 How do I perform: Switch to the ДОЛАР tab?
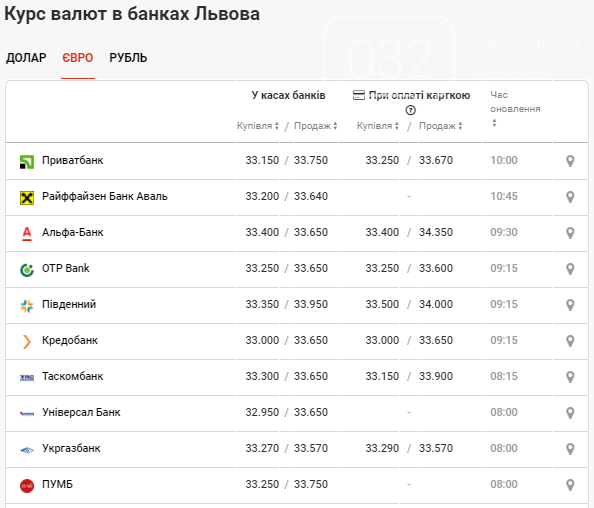point(26,58)
